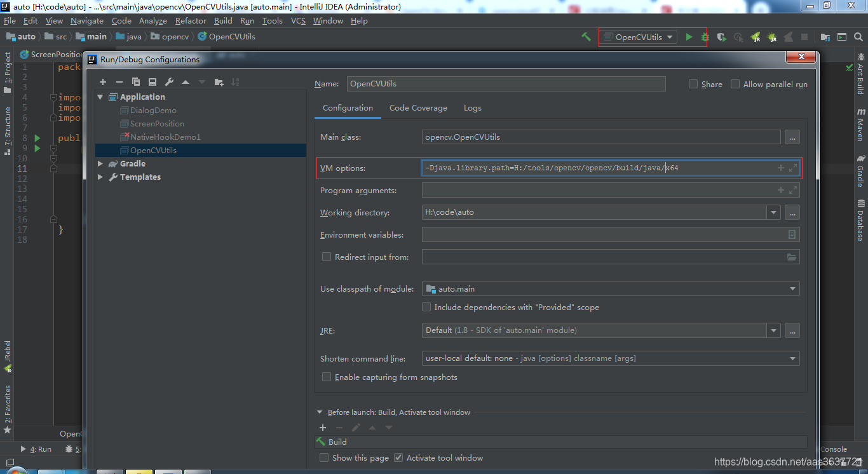Browse Main class with ellipsis button
This screenshot has width=868, height=474.
click(x=792, y=137)
